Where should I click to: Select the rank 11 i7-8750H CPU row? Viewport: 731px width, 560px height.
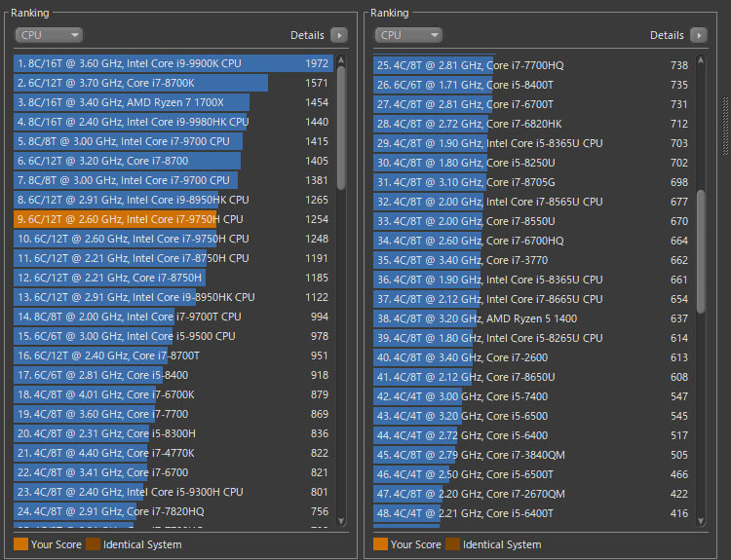[173, 258]
